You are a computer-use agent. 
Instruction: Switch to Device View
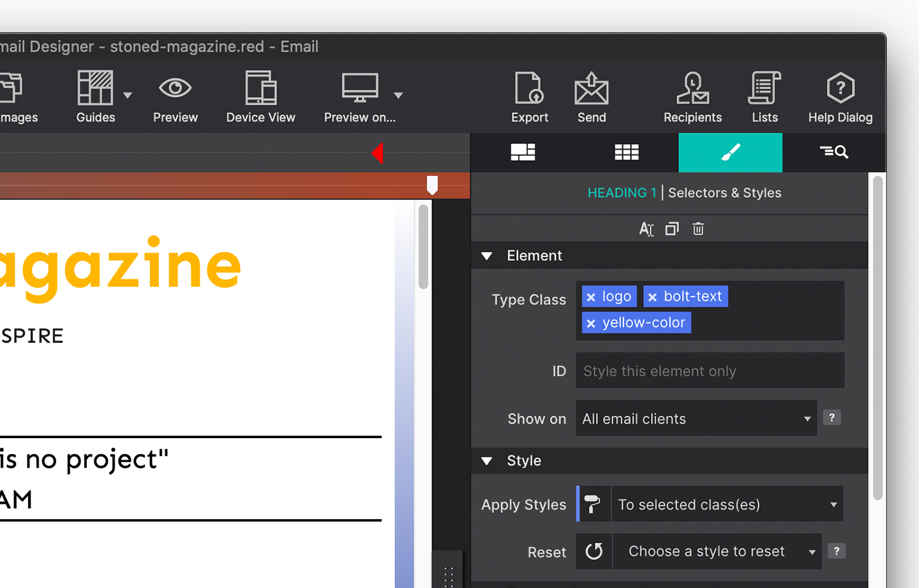coord(260,97)
